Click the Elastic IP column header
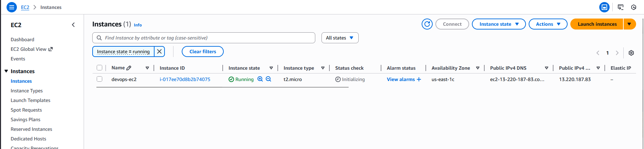Viewport: 644px width, 149px height. pyautogui.click(x=621, y=68)
